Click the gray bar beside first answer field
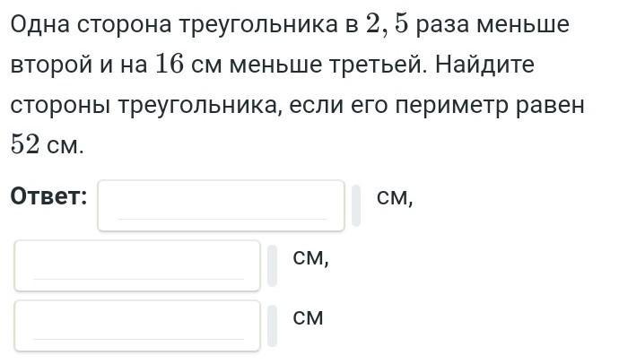The image size is (619, 364). tap(356, 205)
